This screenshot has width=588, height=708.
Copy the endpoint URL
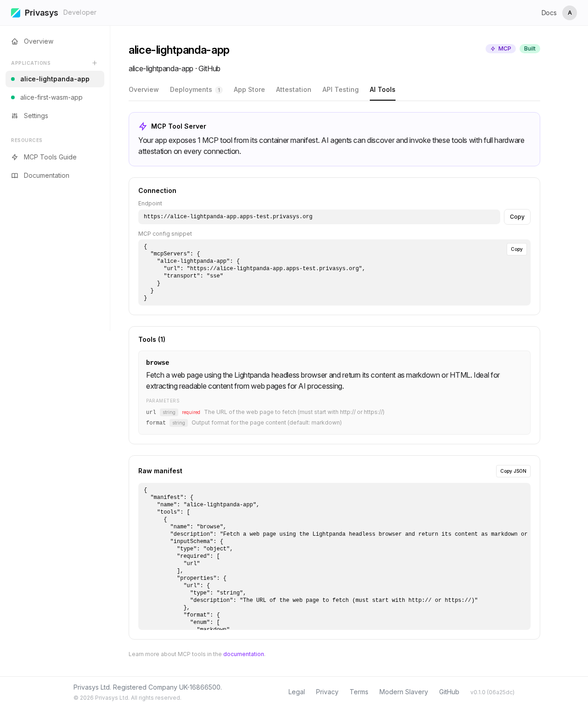click(x=517, y=216)
